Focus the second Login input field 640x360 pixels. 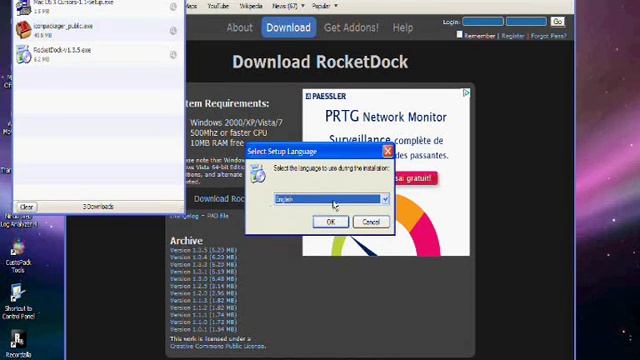point(526,22)
